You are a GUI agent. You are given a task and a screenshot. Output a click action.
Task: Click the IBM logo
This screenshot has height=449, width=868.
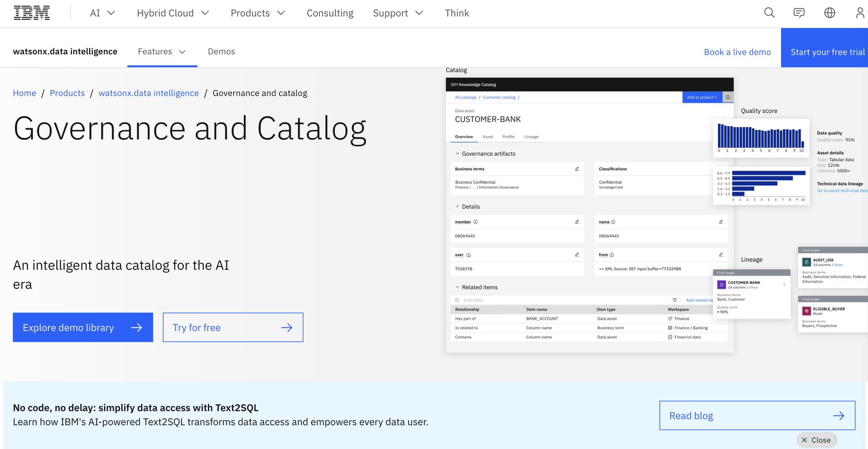click(32, 12)
